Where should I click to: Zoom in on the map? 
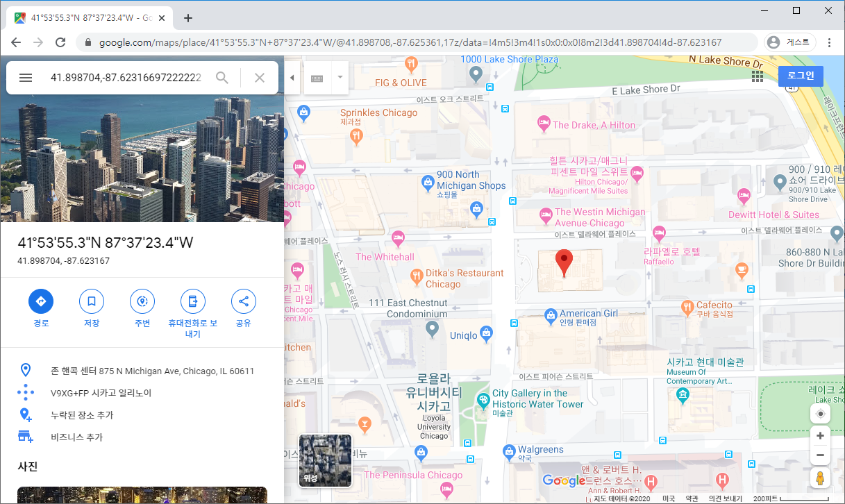tap(820, 436)
